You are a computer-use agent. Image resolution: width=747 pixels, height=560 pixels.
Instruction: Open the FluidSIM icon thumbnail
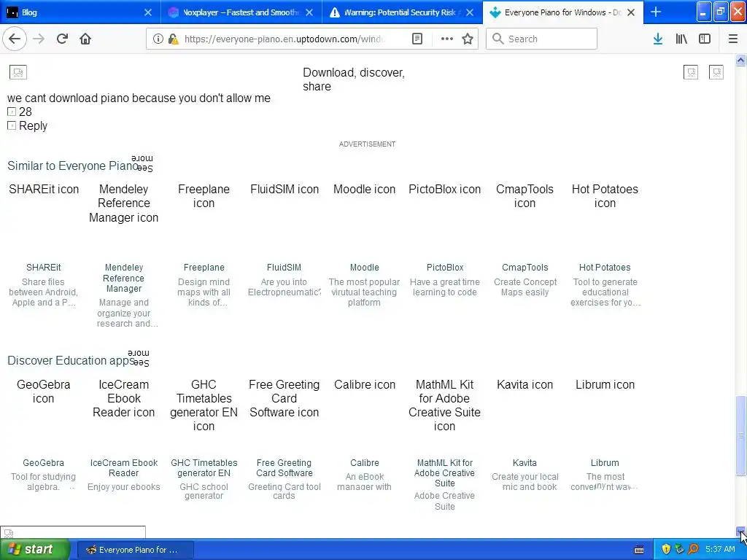(285, 189)
